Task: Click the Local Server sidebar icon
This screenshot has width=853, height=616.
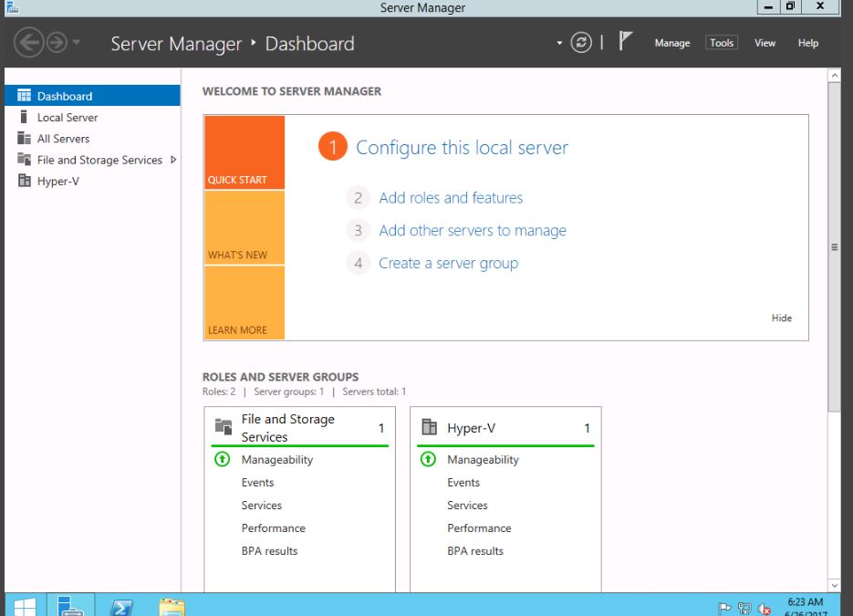Action: pos(24,117)
